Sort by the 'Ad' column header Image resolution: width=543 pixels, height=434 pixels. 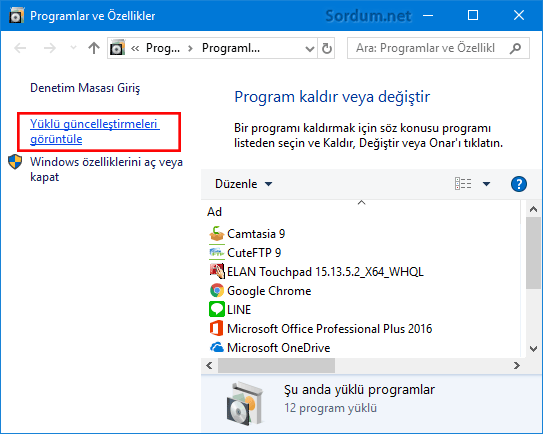coord(215,212)
